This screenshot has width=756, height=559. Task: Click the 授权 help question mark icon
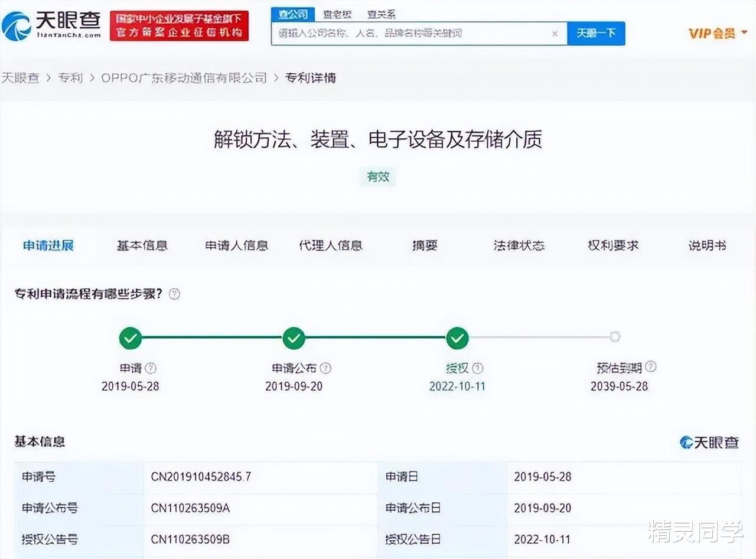tap(478, 368)
